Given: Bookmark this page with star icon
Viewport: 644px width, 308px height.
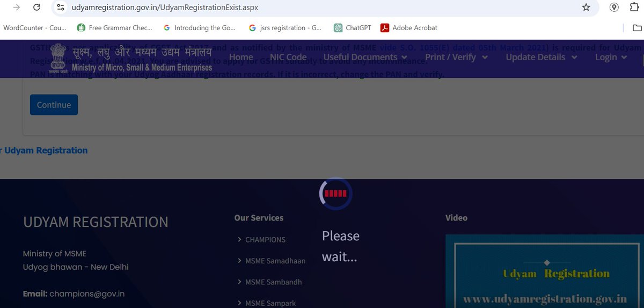Looking at the screenshot, I should click(x=586, y=8).
